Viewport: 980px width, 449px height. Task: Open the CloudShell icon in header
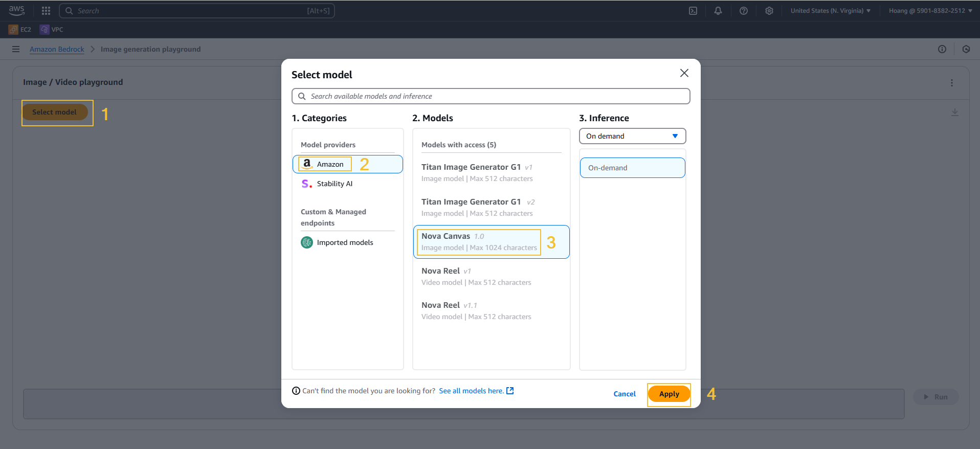point(693,11)
